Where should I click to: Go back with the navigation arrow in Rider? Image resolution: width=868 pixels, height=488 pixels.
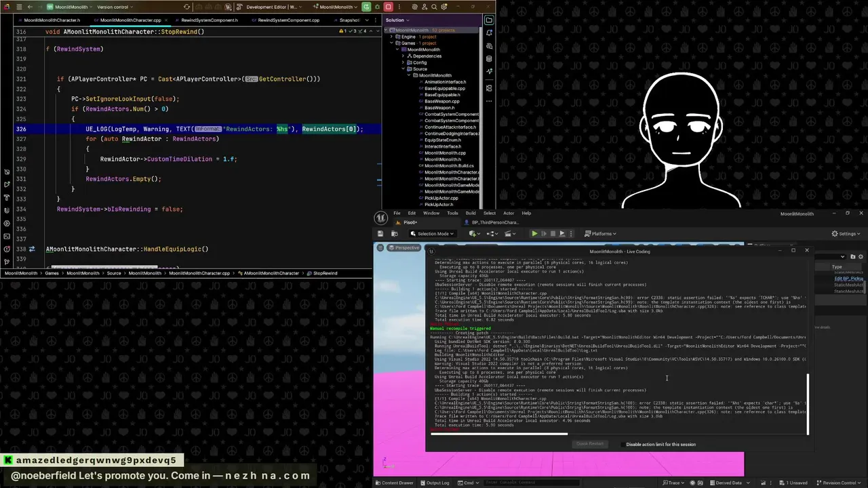click(x=30, y=7)
